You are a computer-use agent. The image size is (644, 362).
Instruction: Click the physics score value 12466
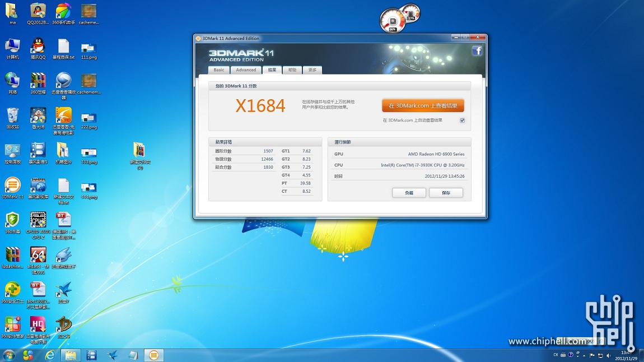(267, 159)
